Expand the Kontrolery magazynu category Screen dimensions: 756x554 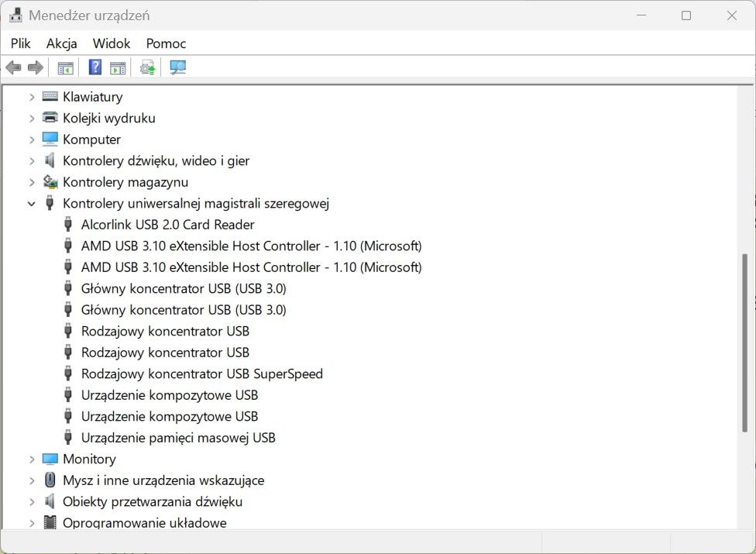point(32,182)
